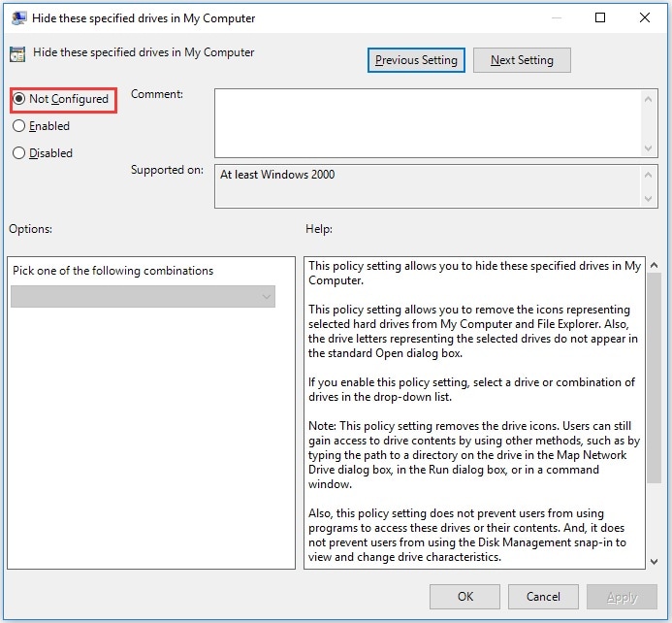Click the 'Help:' label

319,229
